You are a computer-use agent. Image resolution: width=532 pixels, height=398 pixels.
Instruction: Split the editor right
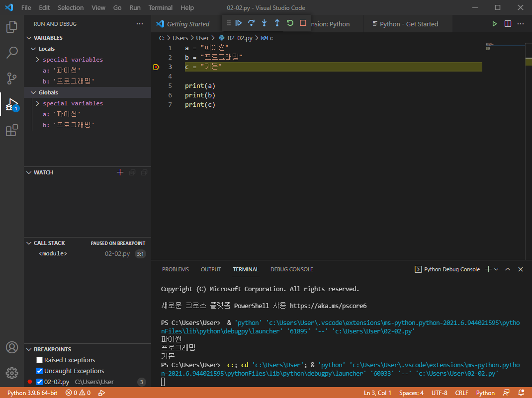(x=508, y=24)
